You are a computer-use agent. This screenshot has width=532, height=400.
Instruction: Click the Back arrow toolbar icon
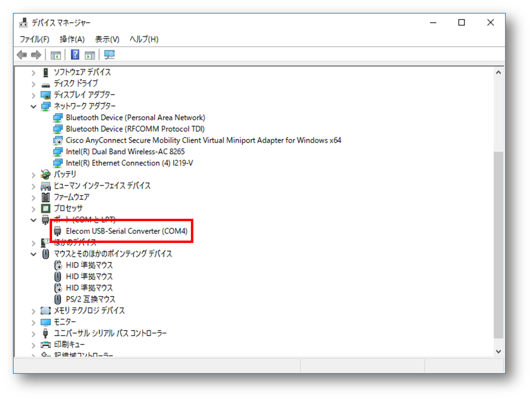tap(22, 54)
